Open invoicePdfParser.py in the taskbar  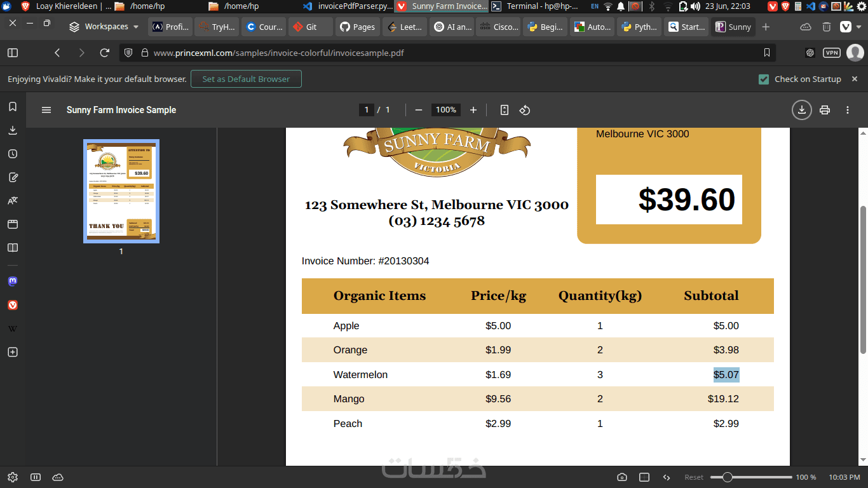[x=348, y=6]
